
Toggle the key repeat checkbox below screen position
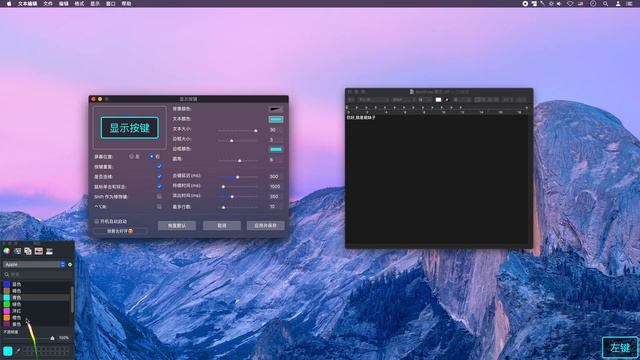[x=159, y=167]
